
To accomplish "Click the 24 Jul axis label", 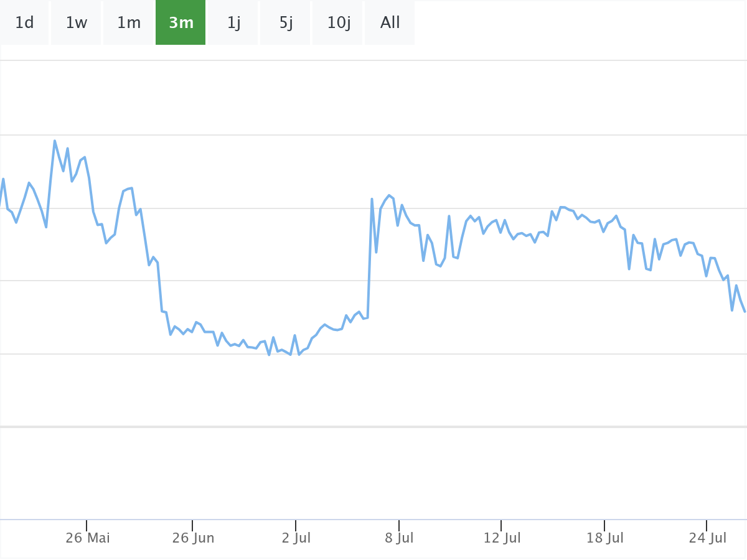I will point(708,538).
